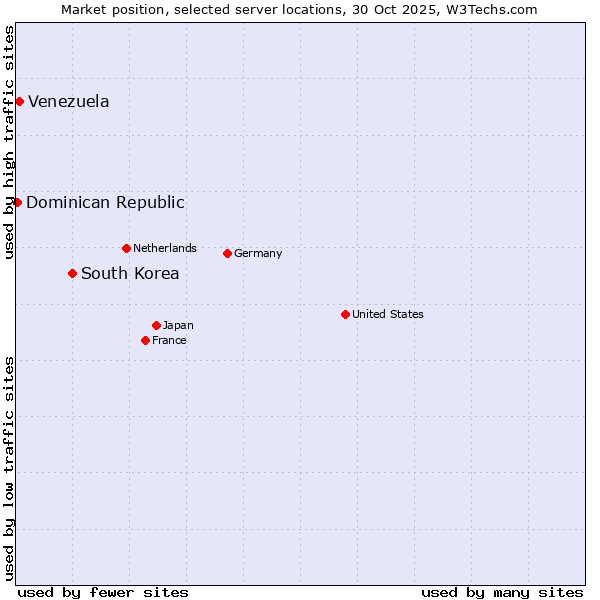Click the 'used by fewer sites' axis label
The width and height of the screenshot is (600, 600).
tap(103, 592)
